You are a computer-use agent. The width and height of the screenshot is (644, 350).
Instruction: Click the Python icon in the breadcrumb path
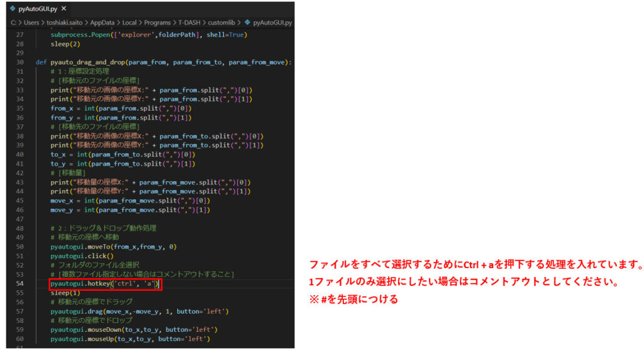246,23
